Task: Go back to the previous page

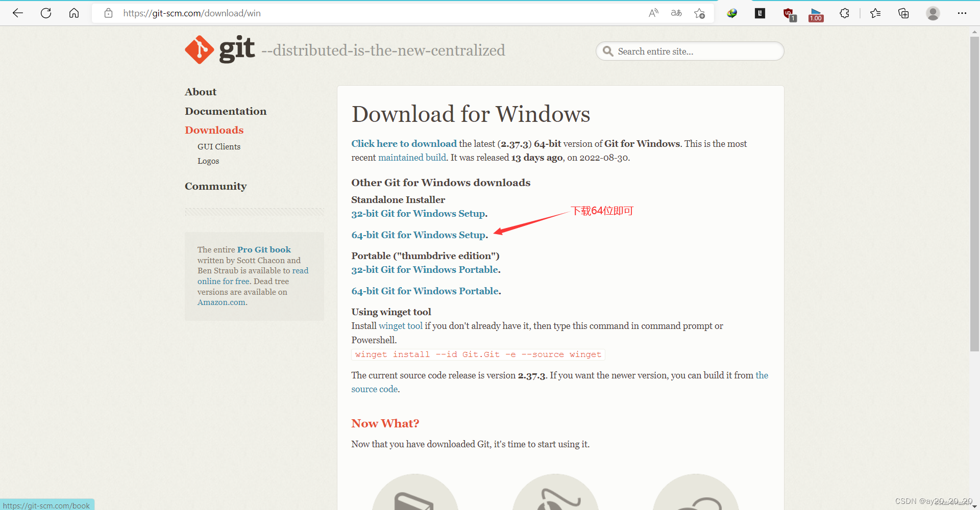Action: click(18, 13)
